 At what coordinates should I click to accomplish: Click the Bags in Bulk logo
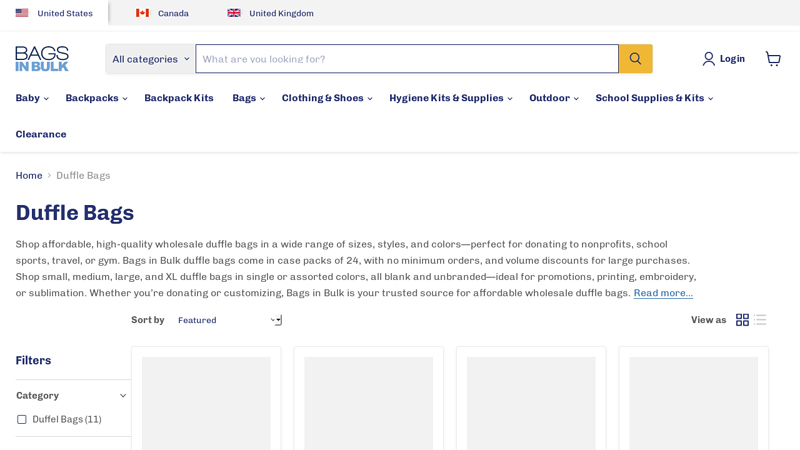click(x=42, y=59)
